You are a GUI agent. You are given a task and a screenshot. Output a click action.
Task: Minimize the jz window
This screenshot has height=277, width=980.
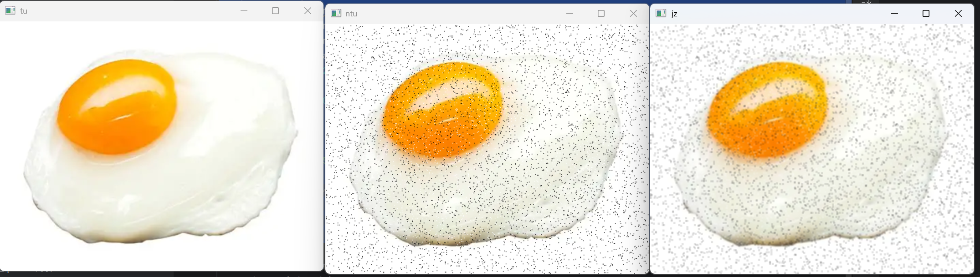[894, 13]
